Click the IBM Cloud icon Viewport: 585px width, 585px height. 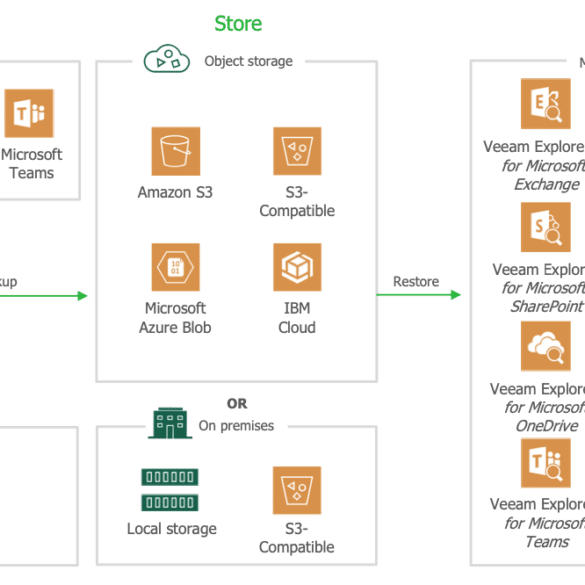coord(297,267)
